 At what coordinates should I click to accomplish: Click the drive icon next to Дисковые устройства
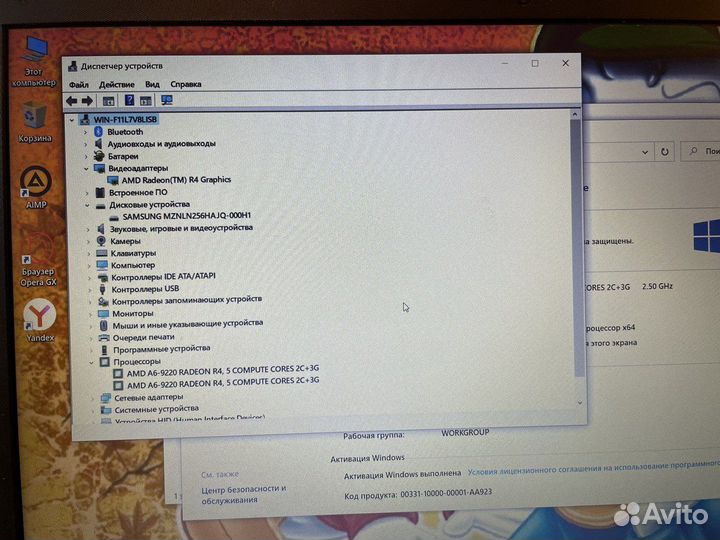click(101, 205)
